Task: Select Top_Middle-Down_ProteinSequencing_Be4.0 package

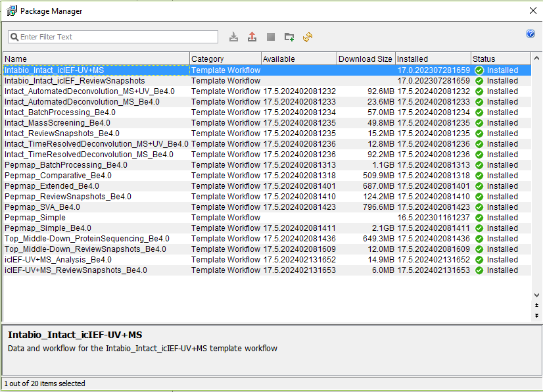Action: tap(267, 239)
